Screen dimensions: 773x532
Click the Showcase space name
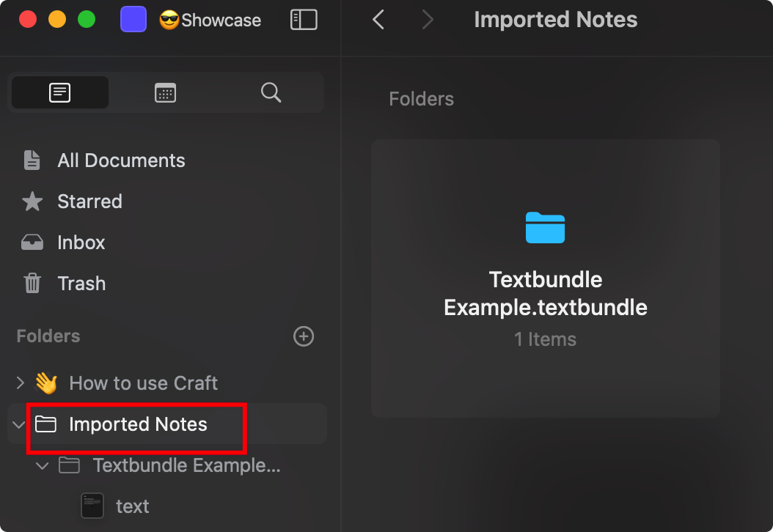(221, 20)
